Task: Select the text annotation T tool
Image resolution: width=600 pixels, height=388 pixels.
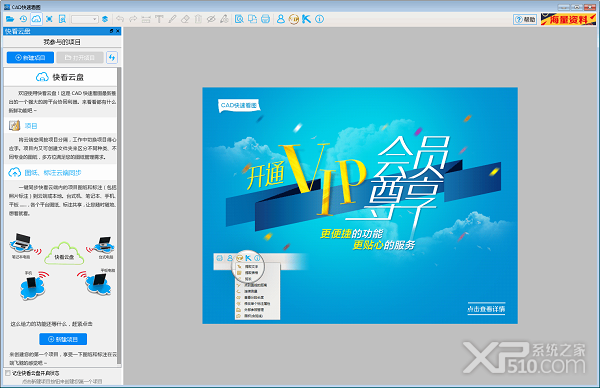Action: [159, 19]
